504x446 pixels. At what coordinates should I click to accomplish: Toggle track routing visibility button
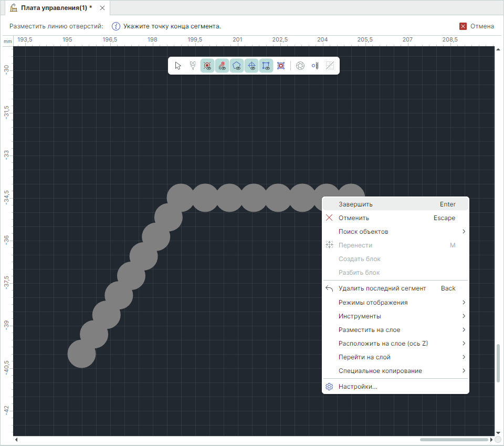[222, 66]
